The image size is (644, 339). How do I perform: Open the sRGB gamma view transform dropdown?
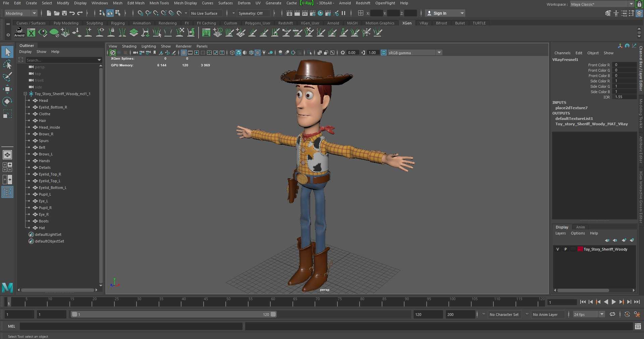[415, 53]
